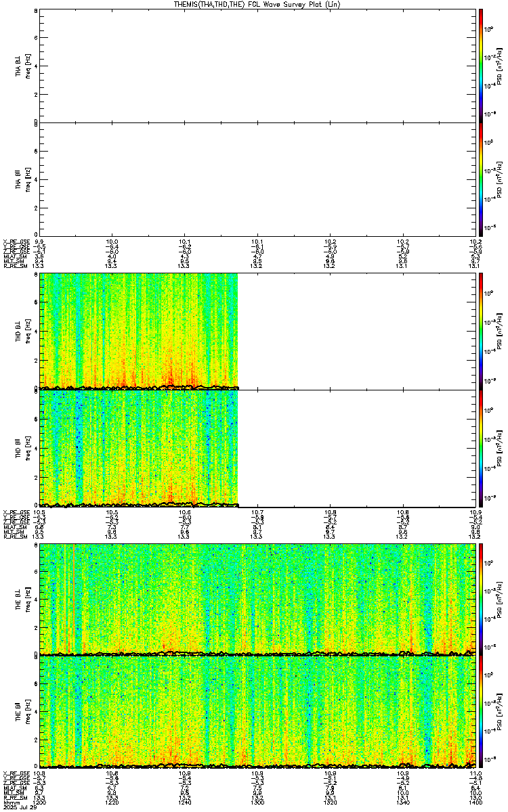Viewport: 508px width, 812px height.
Task: Click inside the THD B-perpendicular spectrogram data
Action: (139, 330)
